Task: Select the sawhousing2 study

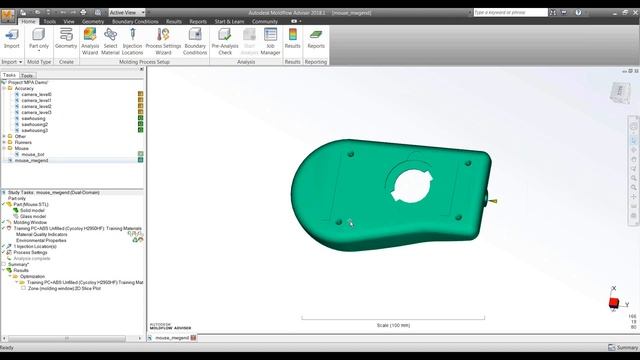Action: 35,124
